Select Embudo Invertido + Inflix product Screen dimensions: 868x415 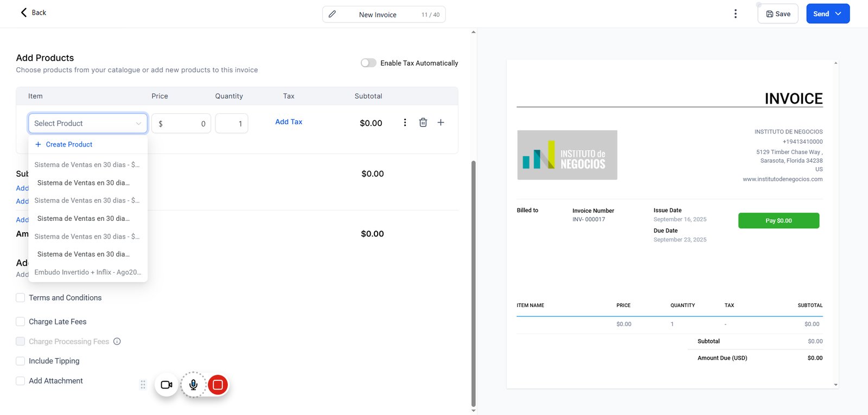click(x=88, y=272)
